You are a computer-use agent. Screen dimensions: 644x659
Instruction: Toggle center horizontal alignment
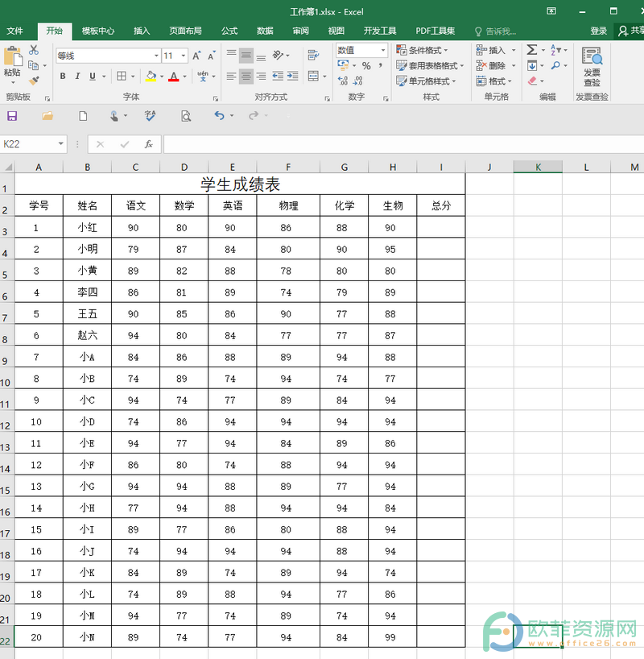click(246, 76)
